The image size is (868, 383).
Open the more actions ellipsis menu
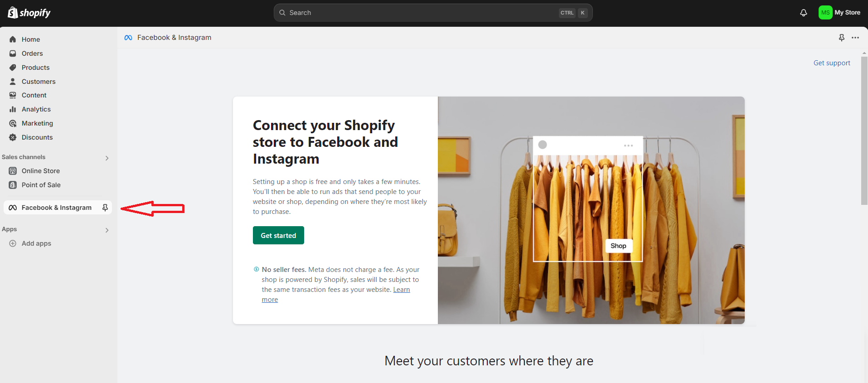pyautogui.click(x=856, y=38)
